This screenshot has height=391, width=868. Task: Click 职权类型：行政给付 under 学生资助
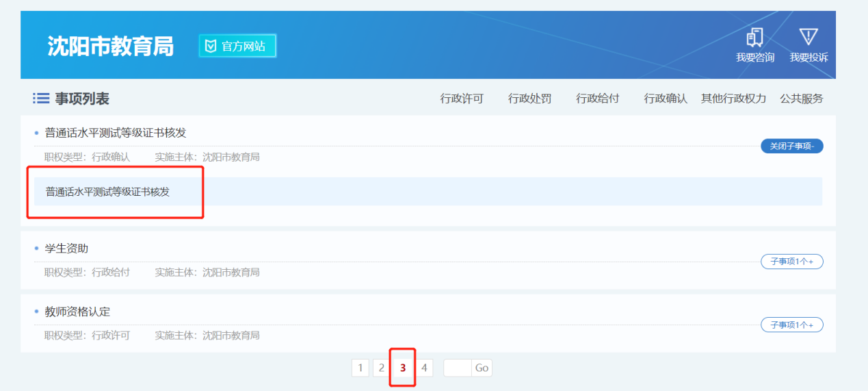tap(87, 273)
